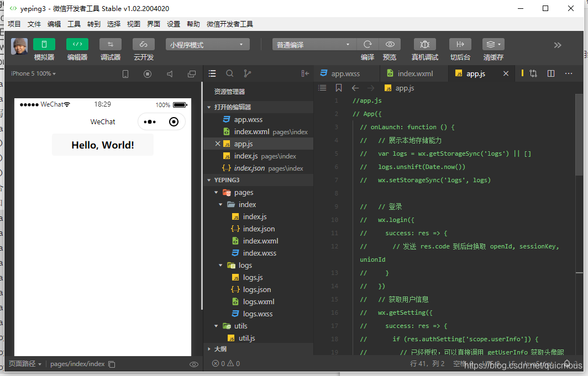Open the explorer list icon

click(212, 74)
